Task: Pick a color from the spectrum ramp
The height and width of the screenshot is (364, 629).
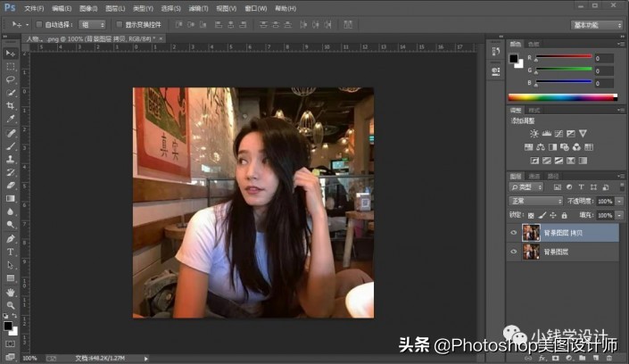Action: [562, 97]
